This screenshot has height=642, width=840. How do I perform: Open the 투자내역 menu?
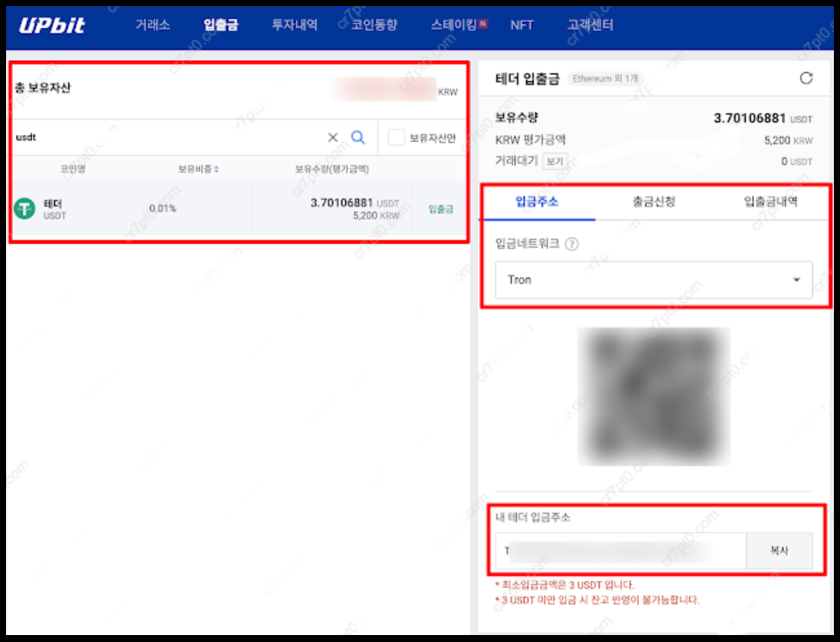coord(295,24)
